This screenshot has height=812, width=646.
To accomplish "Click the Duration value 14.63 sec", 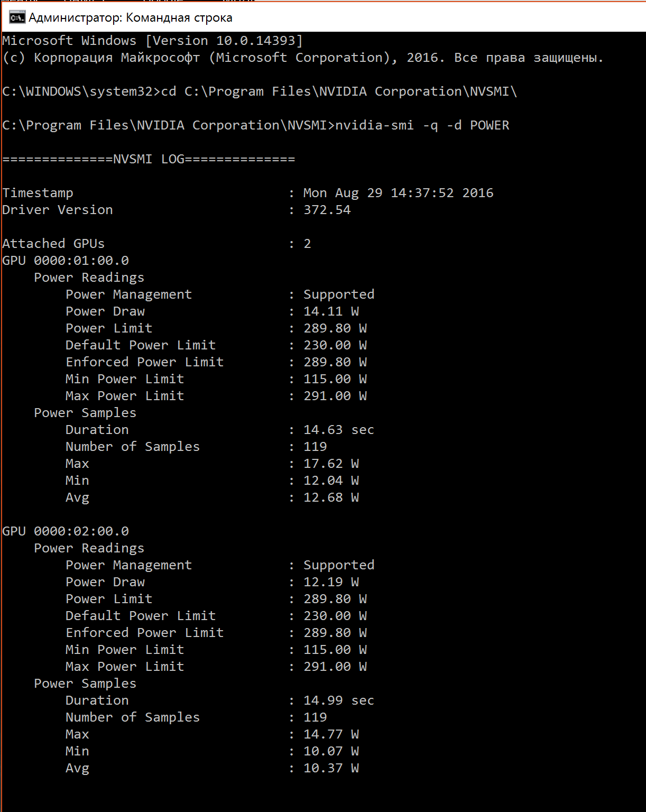I will pyautogui.click(x=338, y=430).
